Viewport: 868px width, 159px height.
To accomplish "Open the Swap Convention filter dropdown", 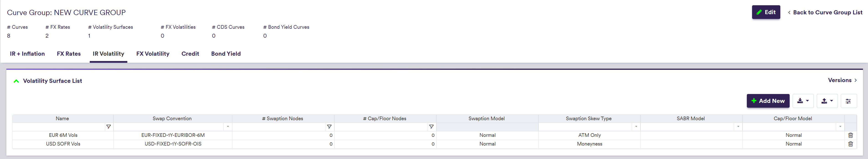I will [228, 127].
